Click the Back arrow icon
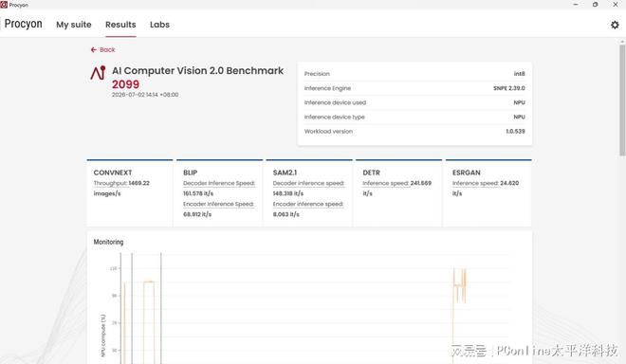 [93, 50]
